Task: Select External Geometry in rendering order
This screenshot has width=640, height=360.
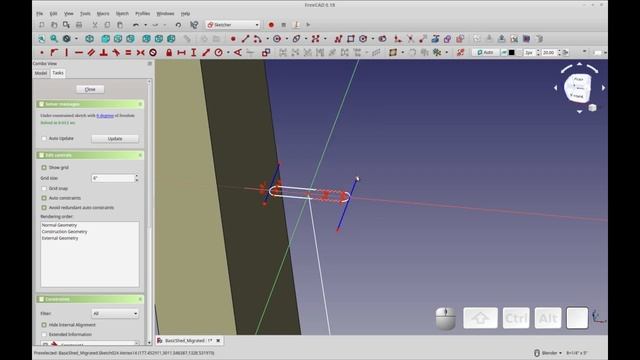Action: click(60, 238)
